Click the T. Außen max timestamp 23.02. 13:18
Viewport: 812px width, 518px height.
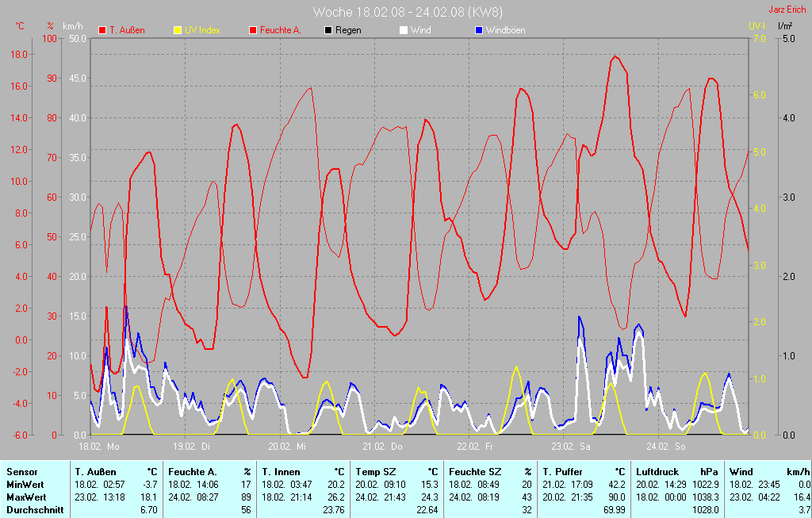pos(100,497)
